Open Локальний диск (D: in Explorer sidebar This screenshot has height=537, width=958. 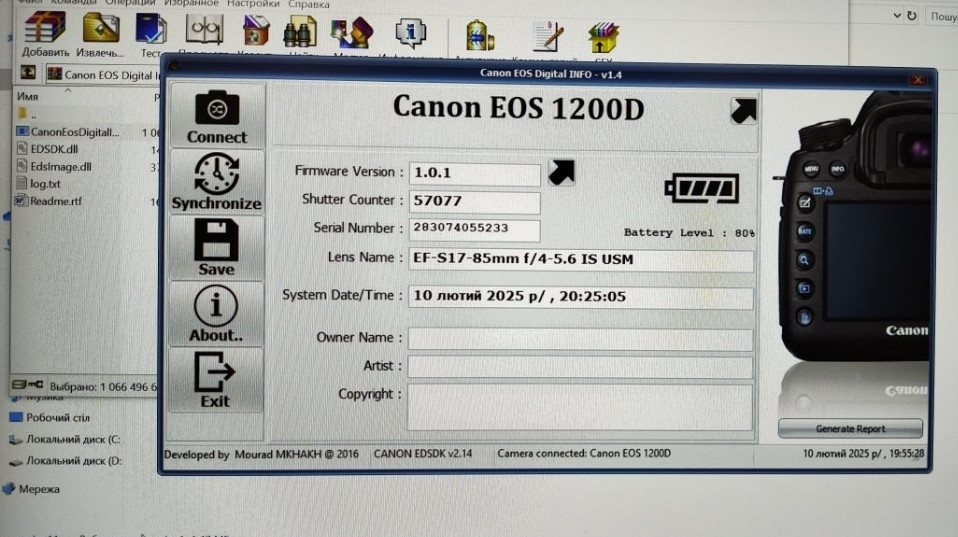point(65,461)
